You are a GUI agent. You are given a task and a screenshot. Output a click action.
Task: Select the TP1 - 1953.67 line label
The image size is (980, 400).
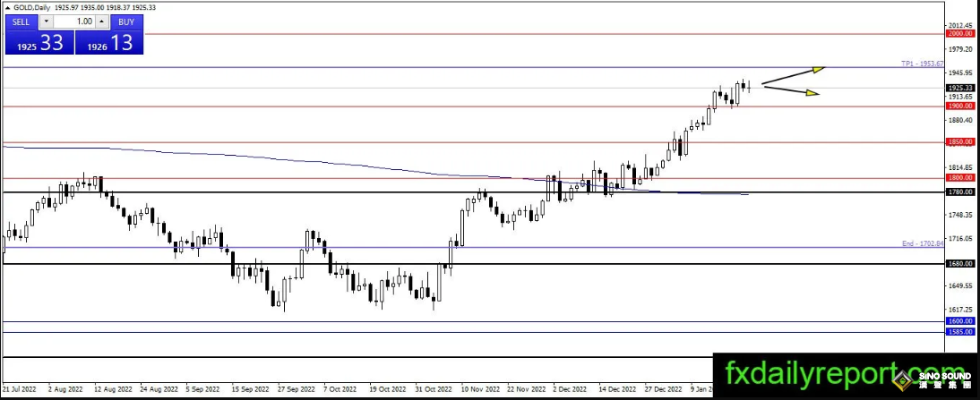click(923, 64)
